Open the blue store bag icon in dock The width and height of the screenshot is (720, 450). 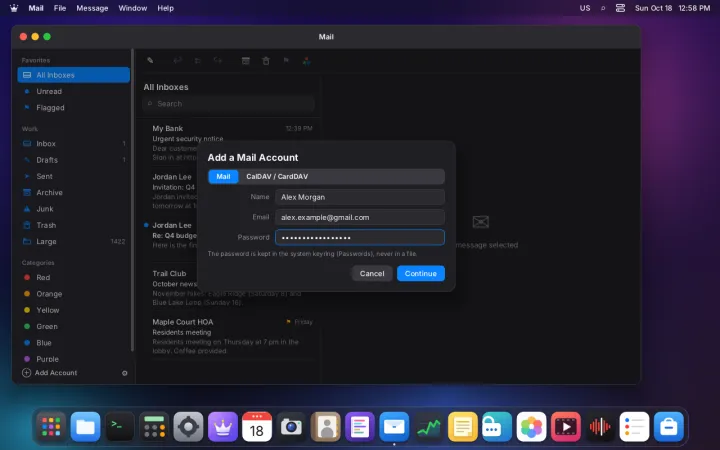tap(669, 427)
